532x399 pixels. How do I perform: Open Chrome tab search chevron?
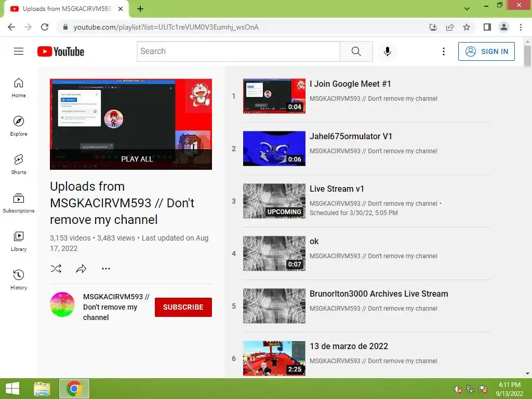pos(467,9)
